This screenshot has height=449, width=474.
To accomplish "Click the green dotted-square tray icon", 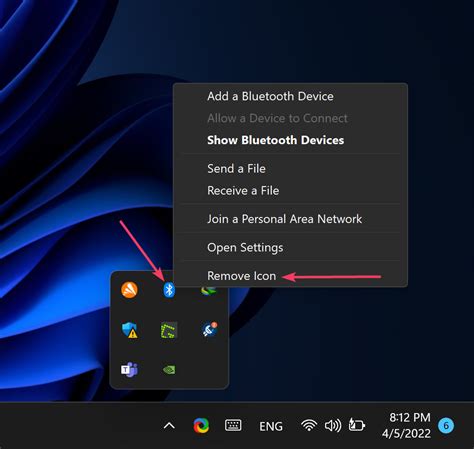I will click(169, 330).
